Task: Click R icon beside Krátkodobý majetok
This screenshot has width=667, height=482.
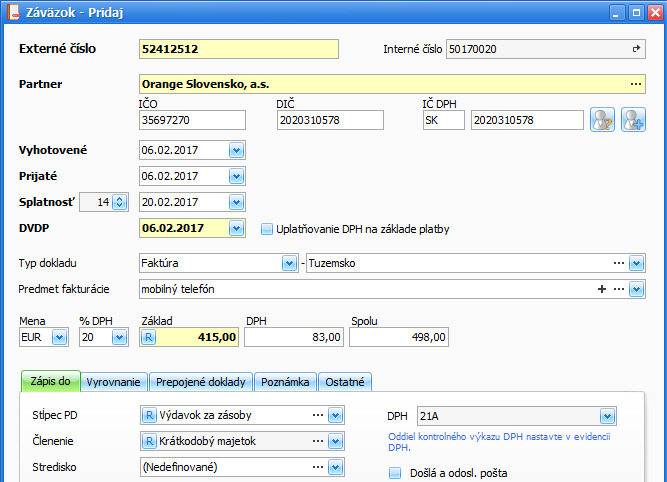Action: pyautogui.click(x=149, y=441)
